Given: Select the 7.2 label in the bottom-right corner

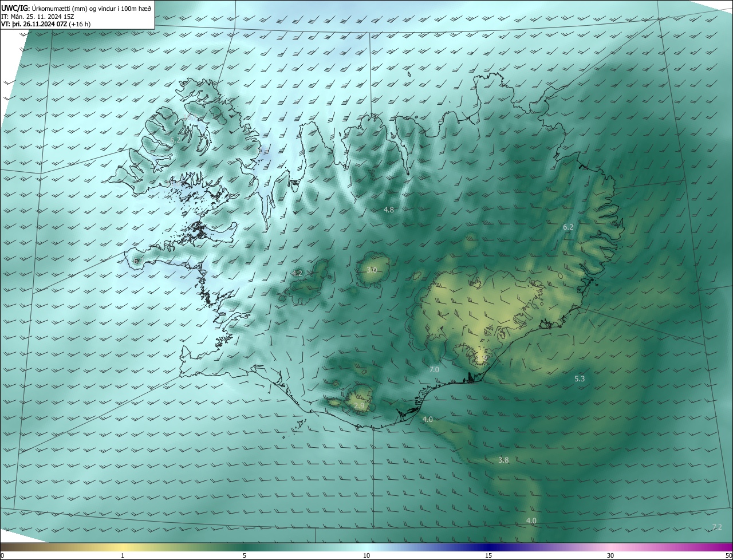Looking at the screenshot, I should 716,527.
